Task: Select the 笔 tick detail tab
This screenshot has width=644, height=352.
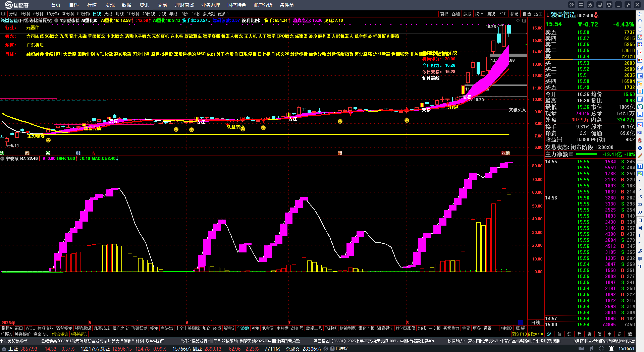Action: pos(549,334)
